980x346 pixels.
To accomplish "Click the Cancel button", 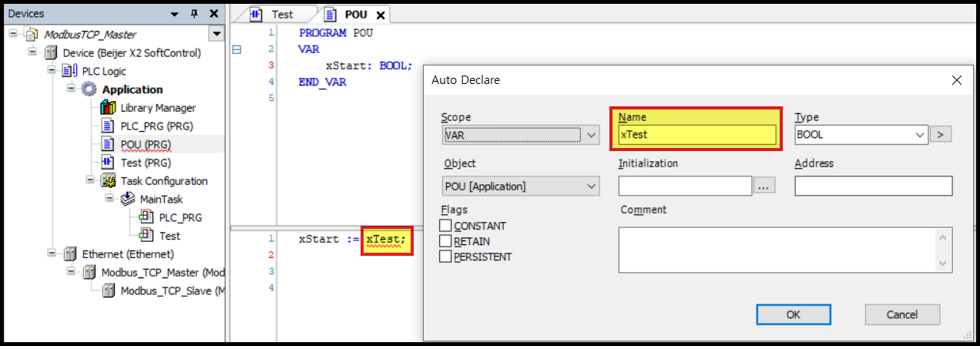I will 902,314.
